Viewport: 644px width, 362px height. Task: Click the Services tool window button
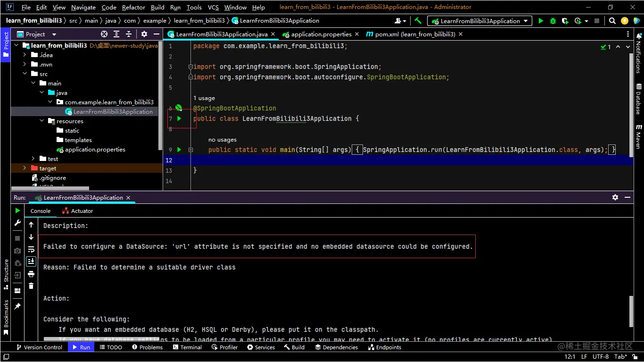coord(261,347)
